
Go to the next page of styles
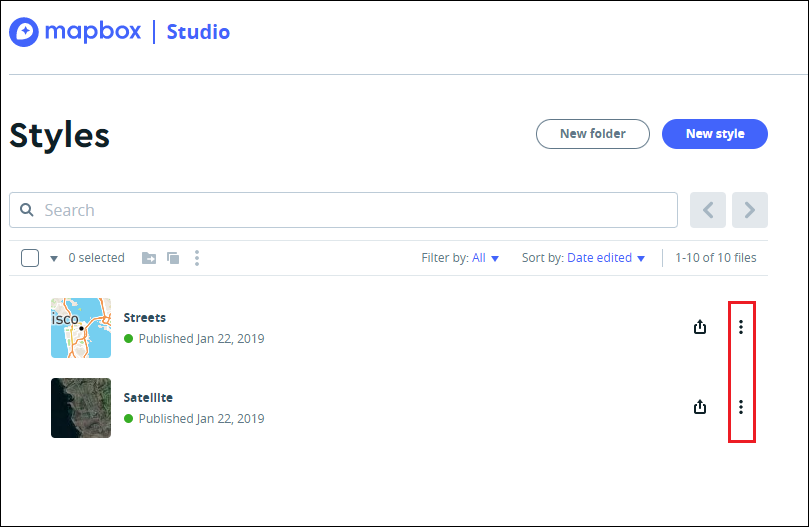coord(750,210)
